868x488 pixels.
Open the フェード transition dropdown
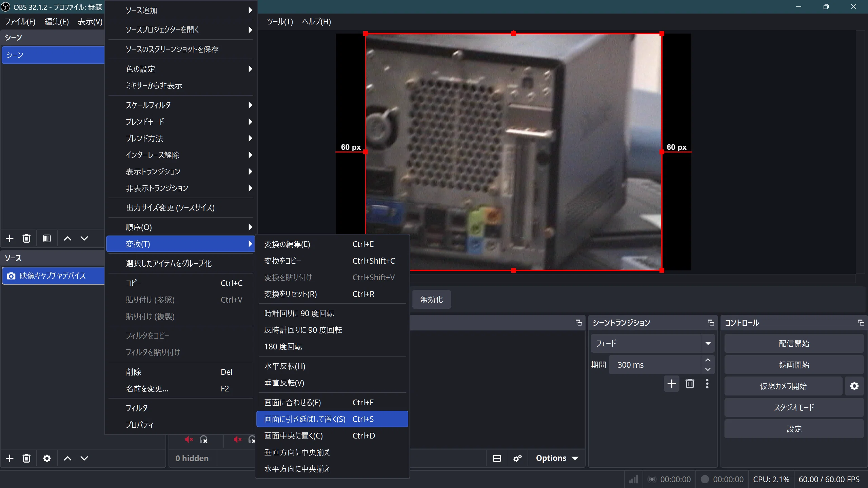point(653,343)
